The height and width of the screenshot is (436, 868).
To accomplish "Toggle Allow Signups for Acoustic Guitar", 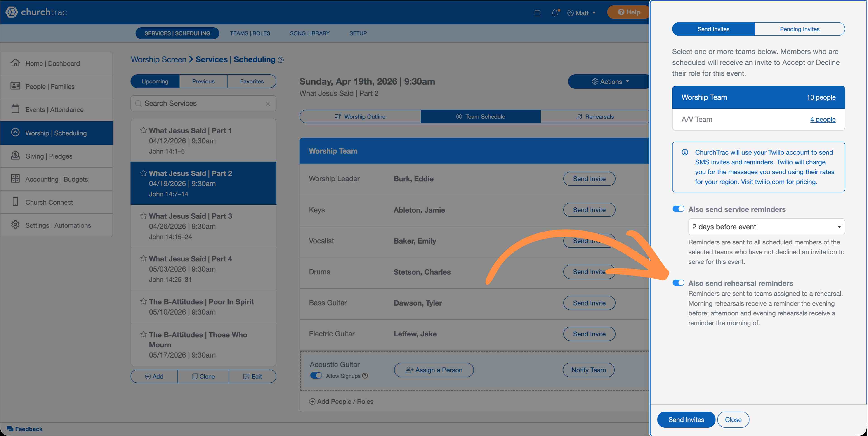I will click(316, 376).
